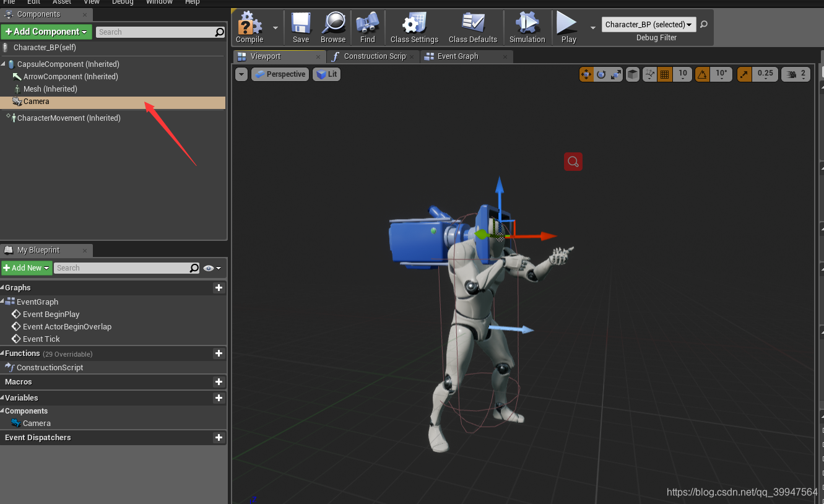
Task: Add a new function with Functions plus
Action: 219,353
